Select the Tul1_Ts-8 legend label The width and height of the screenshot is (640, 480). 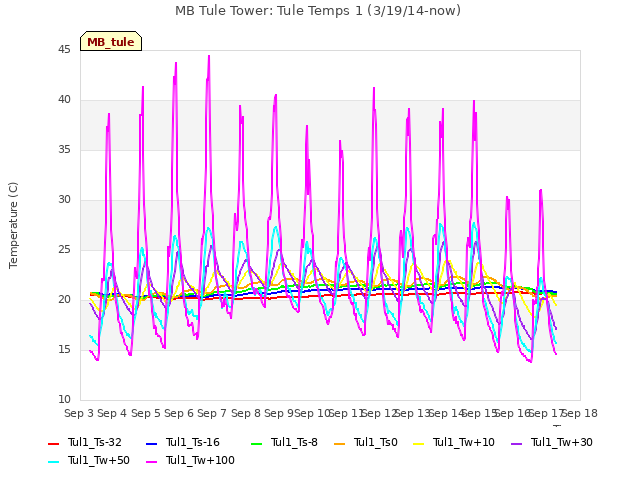pyautogui.click(x=294, y=442)
